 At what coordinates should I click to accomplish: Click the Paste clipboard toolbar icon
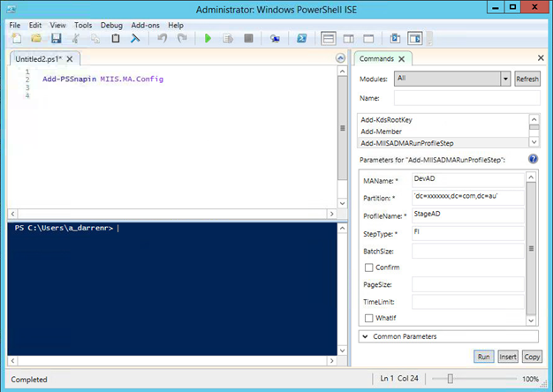[115, 39]
